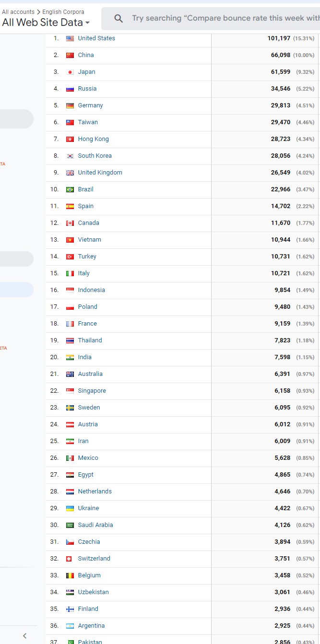Click the Sweden flag icon

click(x=70, y=408)
